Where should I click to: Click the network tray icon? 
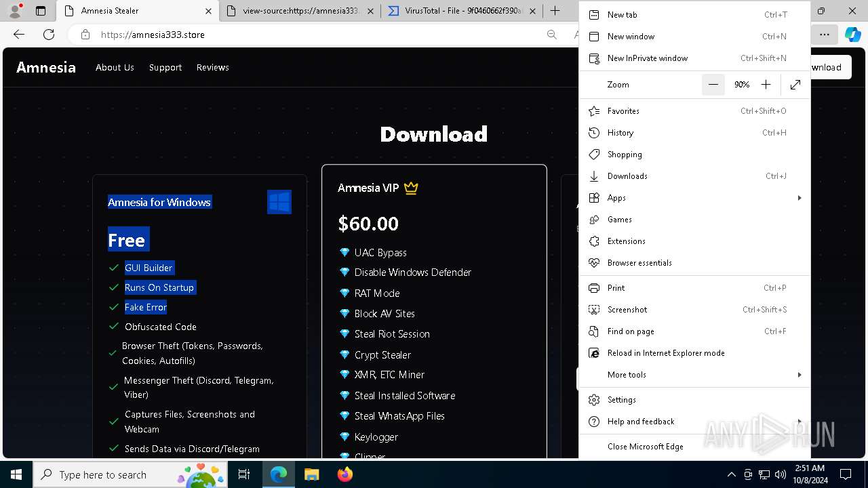click(x=764, y=474)
